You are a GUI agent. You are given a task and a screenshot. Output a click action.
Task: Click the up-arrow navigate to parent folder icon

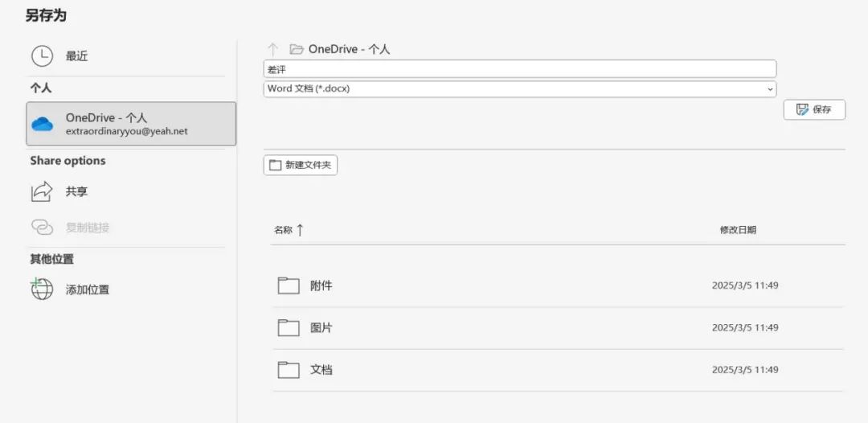click(272, 49)
